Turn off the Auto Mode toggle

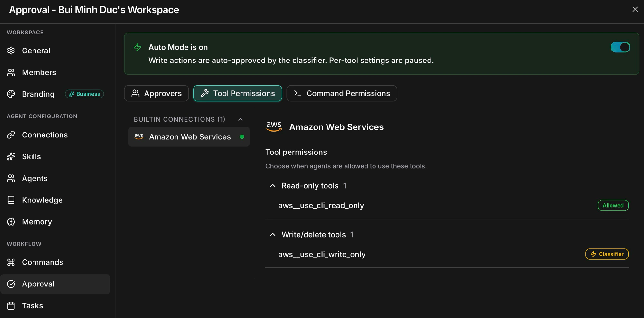620,47
